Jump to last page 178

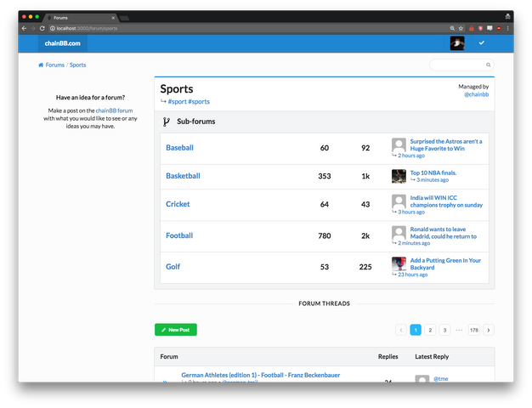(x=474, y=330)
